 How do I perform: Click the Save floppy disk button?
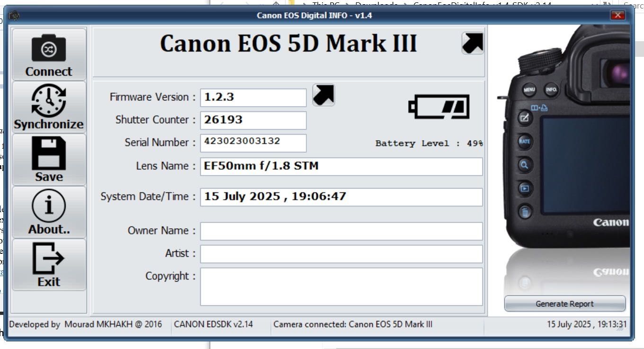(49, 159)
